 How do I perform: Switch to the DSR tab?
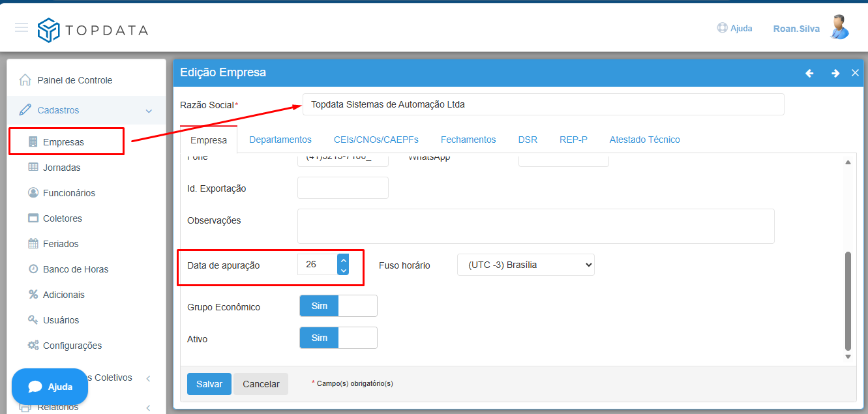point(528,140)
